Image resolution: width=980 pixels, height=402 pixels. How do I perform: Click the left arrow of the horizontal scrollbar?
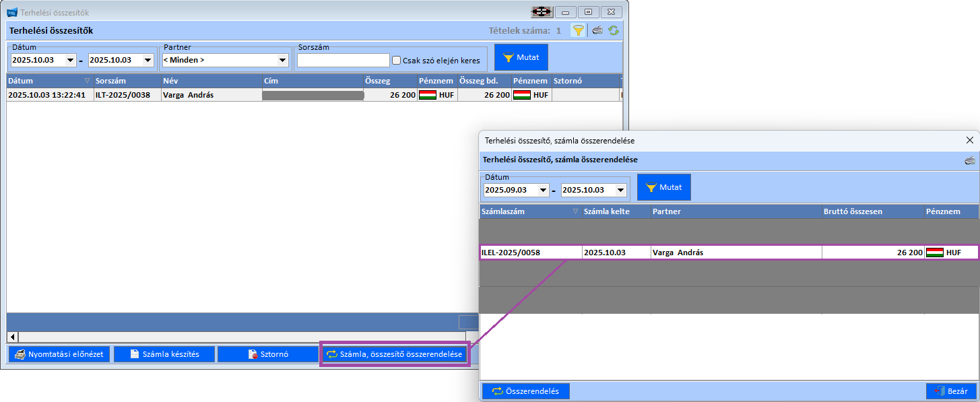click(12, 336)
